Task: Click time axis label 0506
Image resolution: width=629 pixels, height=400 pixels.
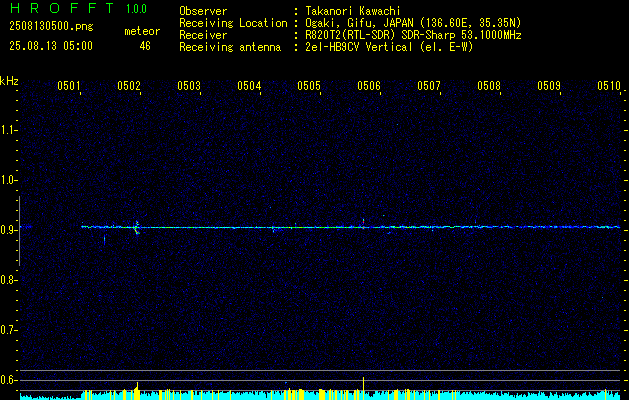Action: coord(369,85)
